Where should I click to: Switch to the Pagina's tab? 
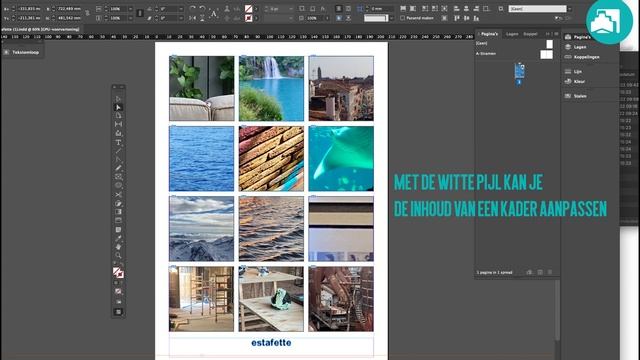pyautogui.click(x=489, y=34)
